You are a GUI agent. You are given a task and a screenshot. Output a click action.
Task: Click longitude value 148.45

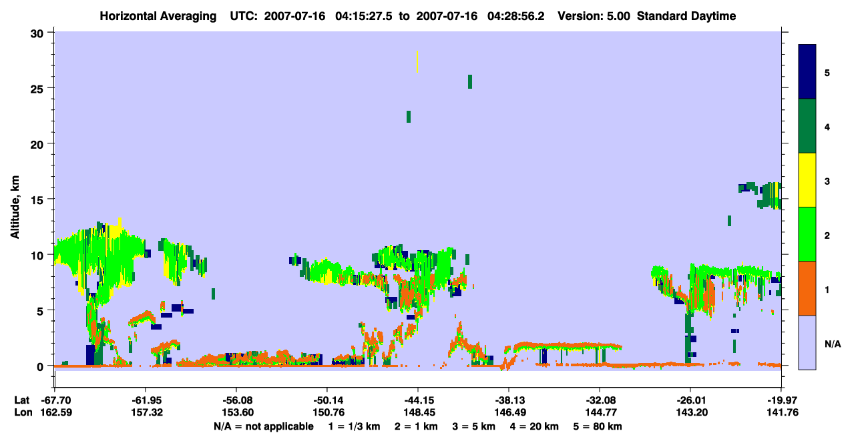pos(418,412)
